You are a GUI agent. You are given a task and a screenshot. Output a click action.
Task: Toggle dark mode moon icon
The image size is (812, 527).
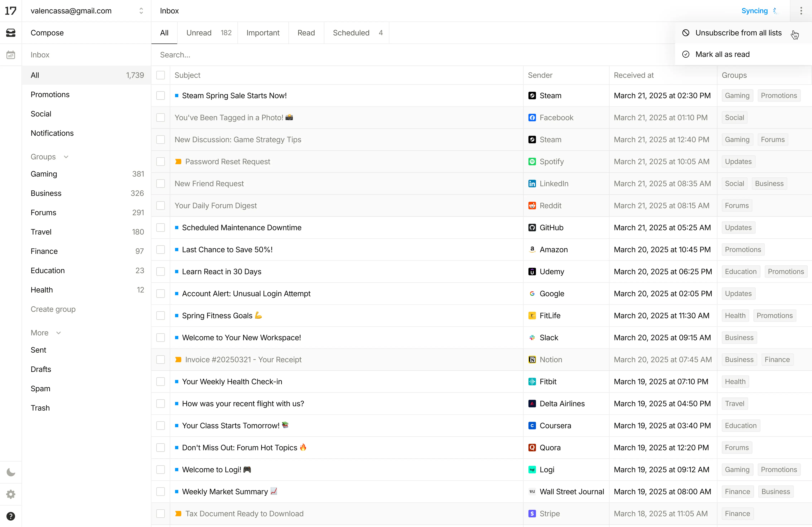click(11, 472)
